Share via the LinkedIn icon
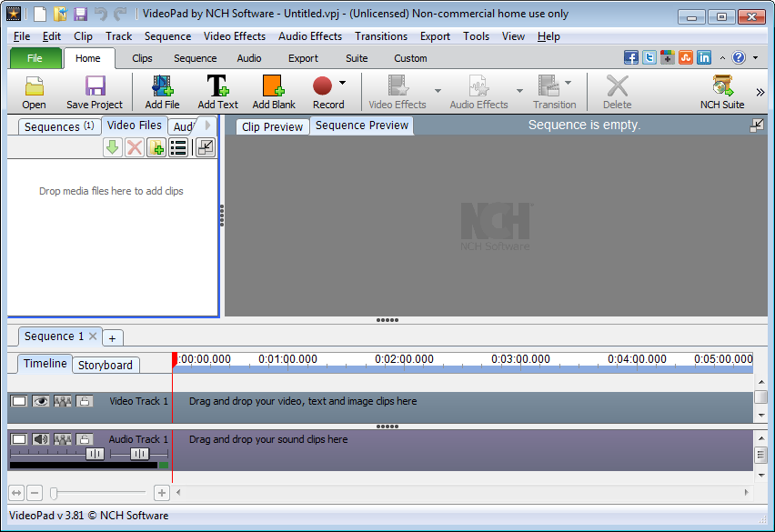Screen dimensions: 775x532 (x=704, y=58)
